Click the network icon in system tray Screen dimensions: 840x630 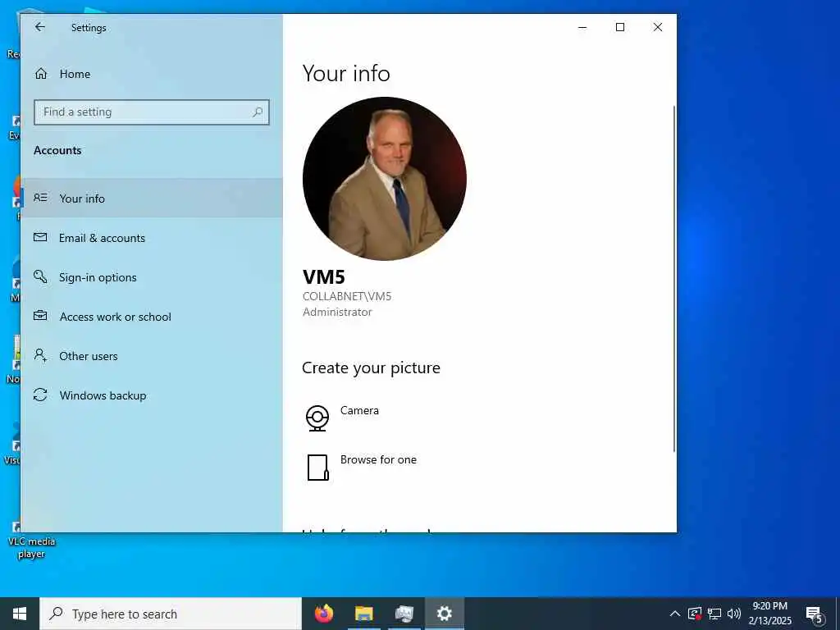(714, 614)
